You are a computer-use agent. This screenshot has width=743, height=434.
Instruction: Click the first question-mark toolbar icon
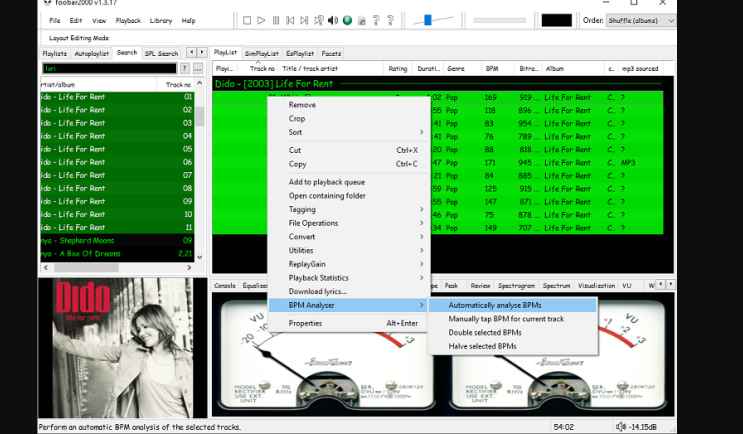pos(376,20)
